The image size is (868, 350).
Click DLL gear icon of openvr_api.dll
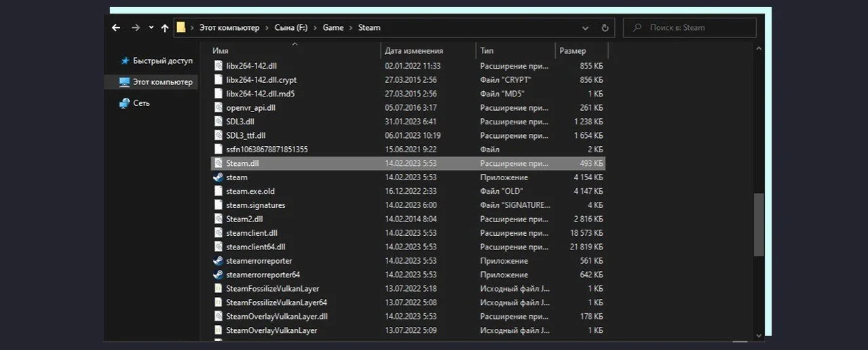[x=218, y=107]
